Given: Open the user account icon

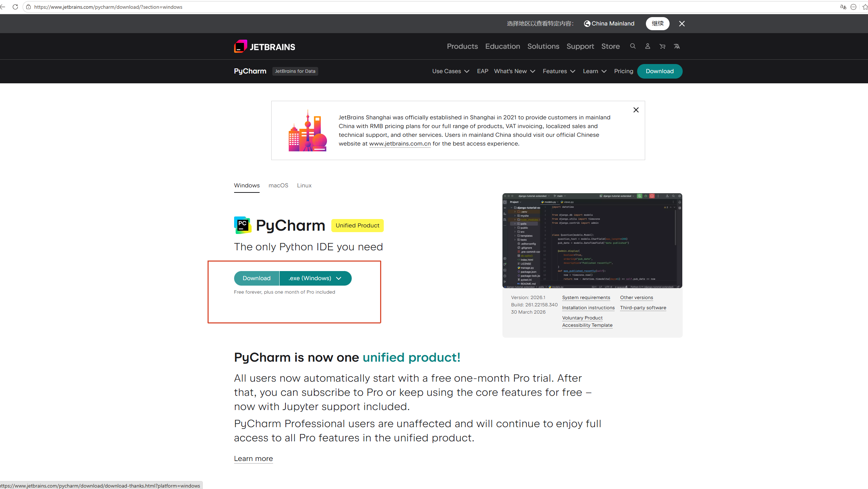Looking at the screenshot, I should point(647,46).
